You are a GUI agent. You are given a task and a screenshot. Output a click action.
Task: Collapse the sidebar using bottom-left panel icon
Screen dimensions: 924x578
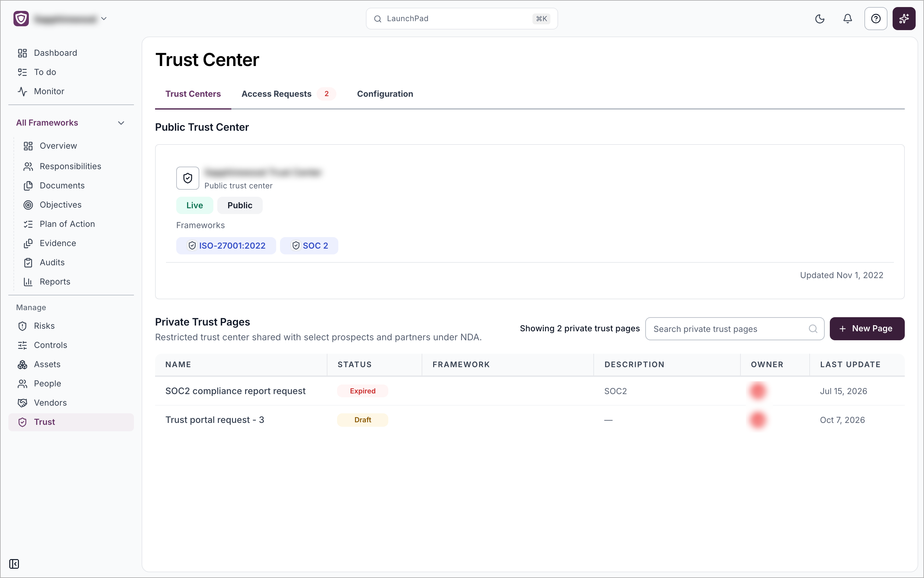point(14,564)
